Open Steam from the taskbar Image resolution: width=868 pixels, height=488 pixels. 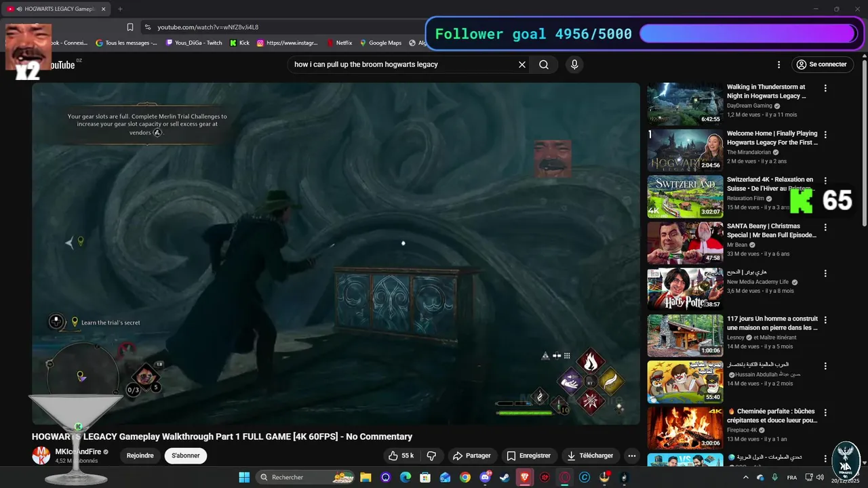[505, 477]
